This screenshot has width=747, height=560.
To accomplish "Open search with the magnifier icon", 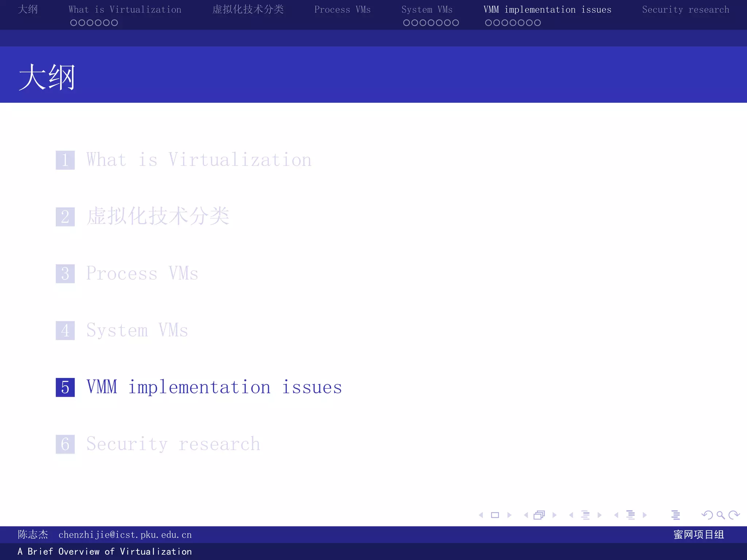I will pos(721,515).
